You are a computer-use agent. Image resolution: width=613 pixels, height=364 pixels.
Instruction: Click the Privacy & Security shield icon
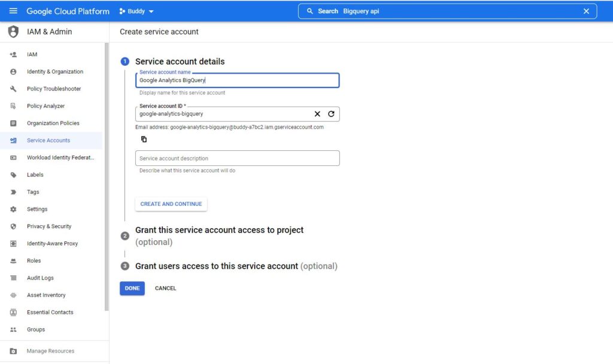[x=13, y=226]
